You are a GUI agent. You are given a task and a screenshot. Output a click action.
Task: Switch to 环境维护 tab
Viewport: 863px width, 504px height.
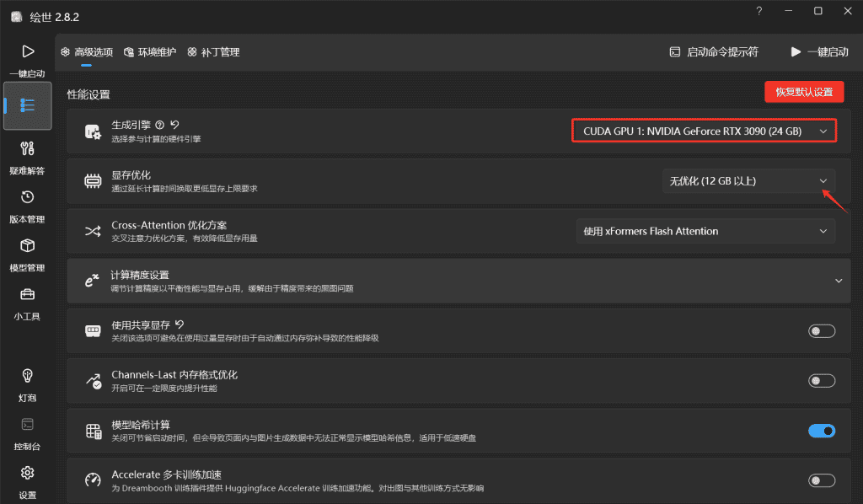click(x=150, y=52)
